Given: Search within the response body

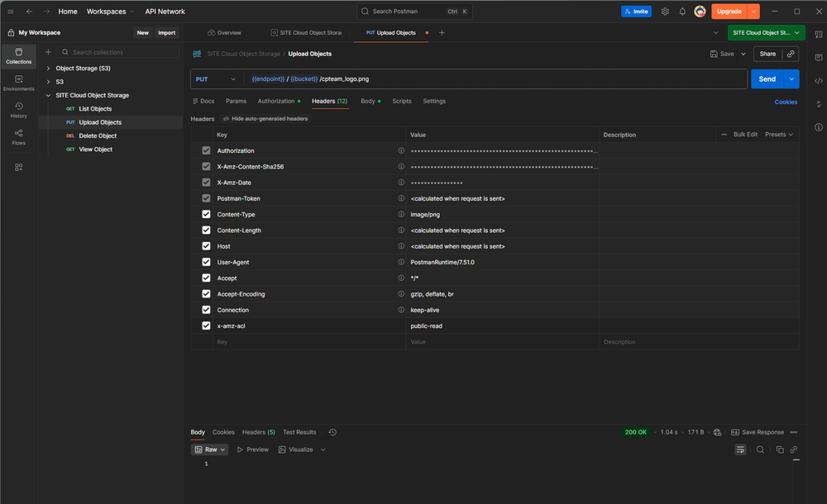Looking at the screenshot, I should tap(760, 449).
